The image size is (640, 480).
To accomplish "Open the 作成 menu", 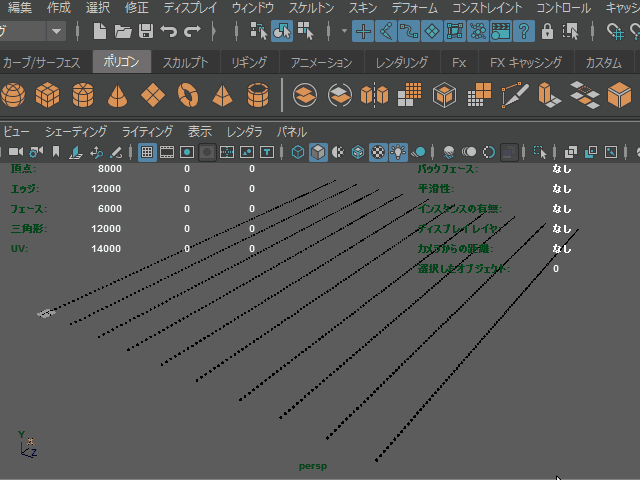I will [59, 8].
